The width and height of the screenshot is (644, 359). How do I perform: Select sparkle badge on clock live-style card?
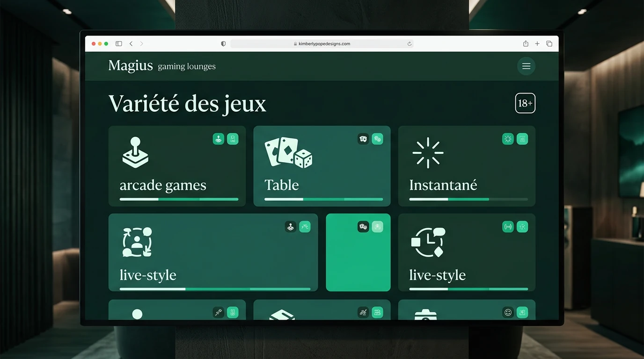point(522,227)
